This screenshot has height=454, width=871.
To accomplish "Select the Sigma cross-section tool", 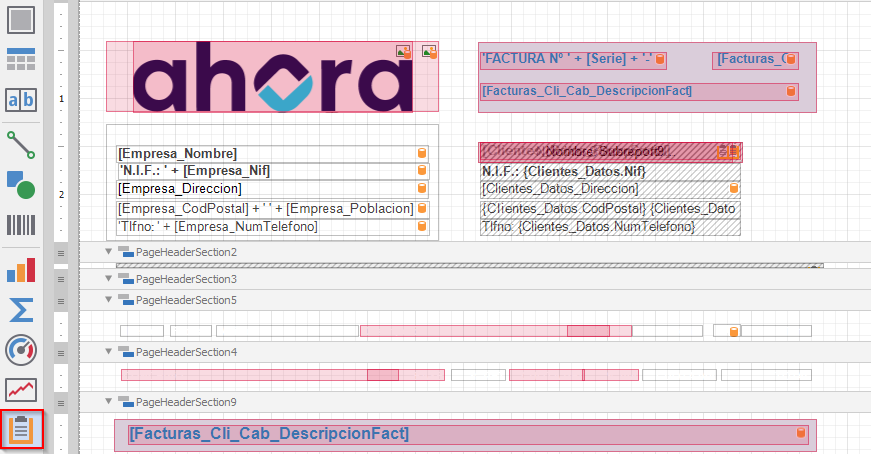I will pyautogui.click(x=21, y=310).
